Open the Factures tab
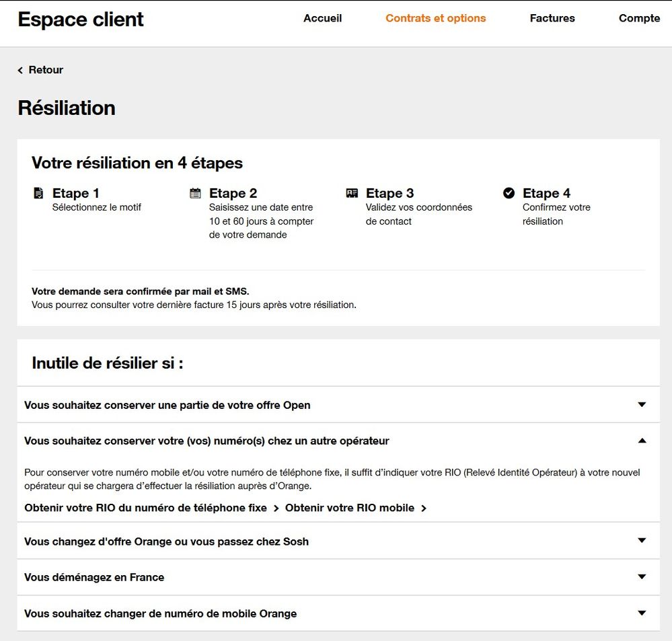The width and height of the screenshot is (672, 641). pyautogui.click(x=552, y=19)
